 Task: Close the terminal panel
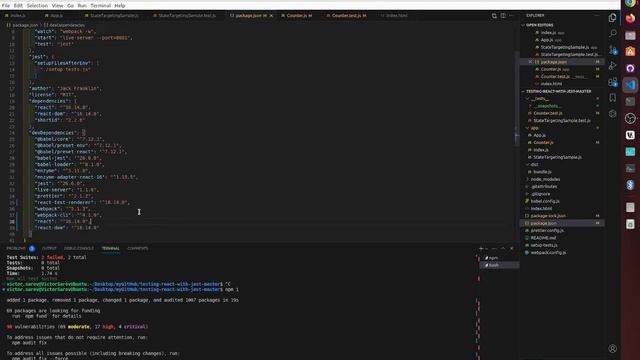pos(512,248)
